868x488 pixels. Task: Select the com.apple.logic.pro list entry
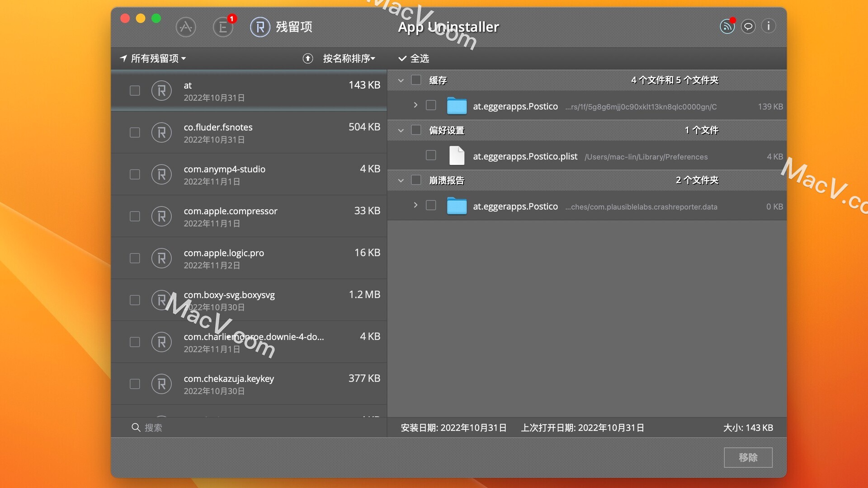click(249, 258)
